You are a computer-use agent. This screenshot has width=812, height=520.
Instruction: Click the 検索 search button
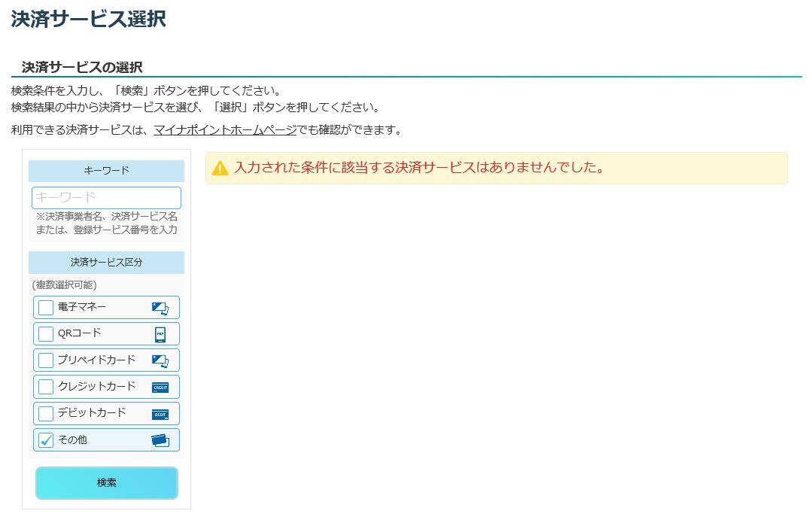click(x=107, y=482)
